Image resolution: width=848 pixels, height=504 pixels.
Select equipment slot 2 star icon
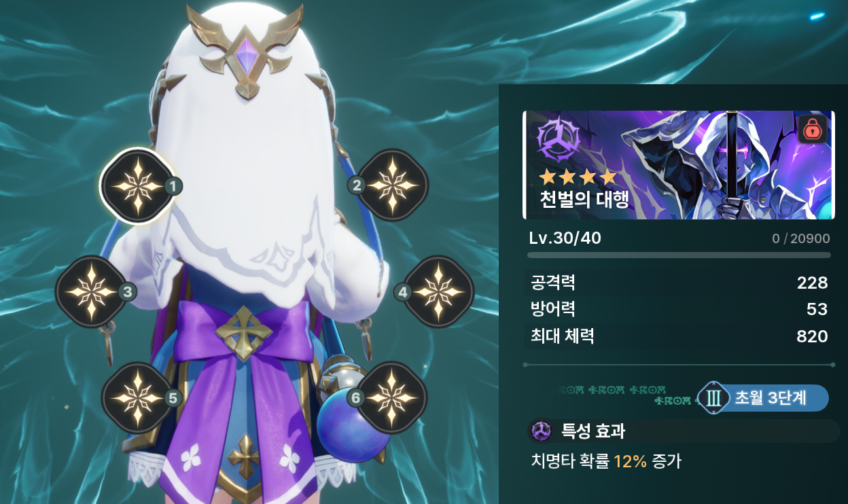tap(393, 185)
